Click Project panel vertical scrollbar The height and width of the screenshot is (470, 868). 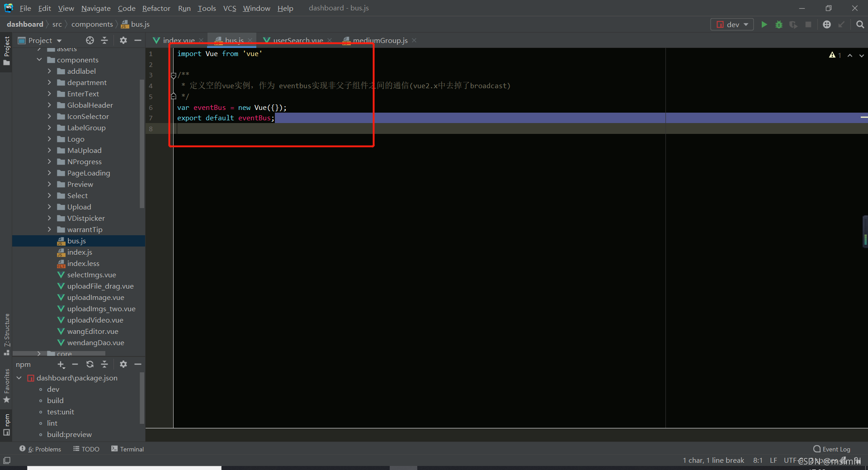point(142,144)
